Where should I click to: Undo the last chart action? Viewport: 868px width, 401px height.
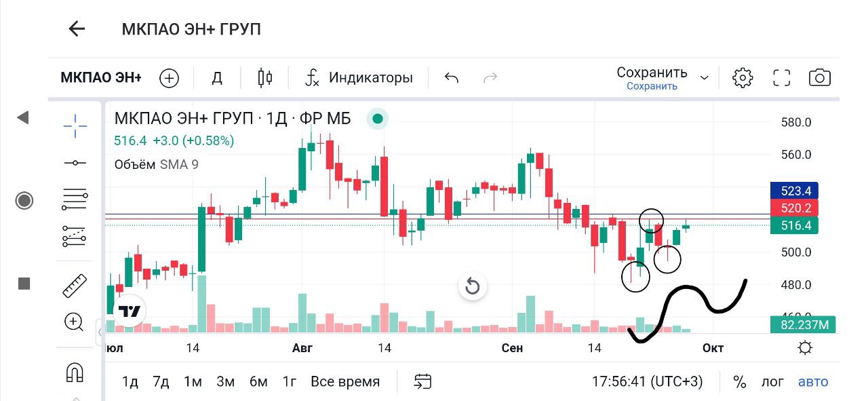pos(452,78)
